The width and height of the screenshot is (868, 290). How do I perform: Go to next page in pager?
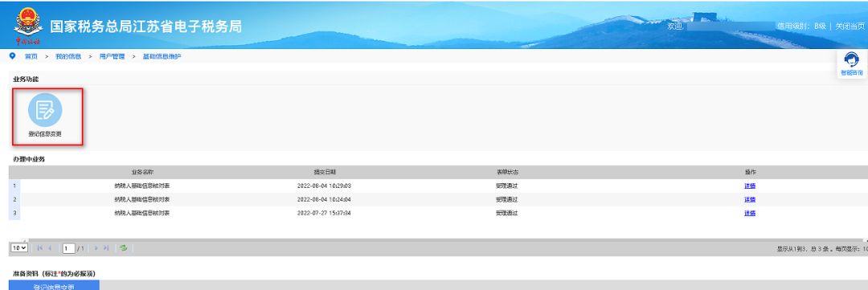coord(96,248)
